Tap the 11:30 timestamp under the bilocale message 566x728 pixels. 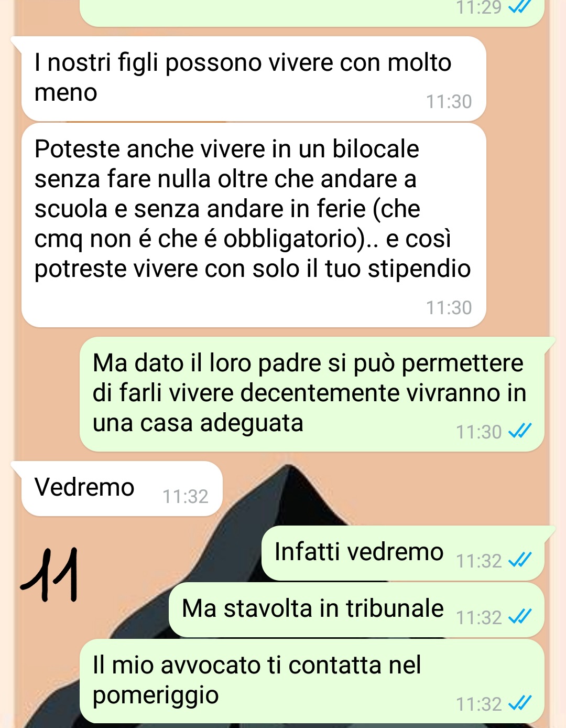(x=449, y=307)
